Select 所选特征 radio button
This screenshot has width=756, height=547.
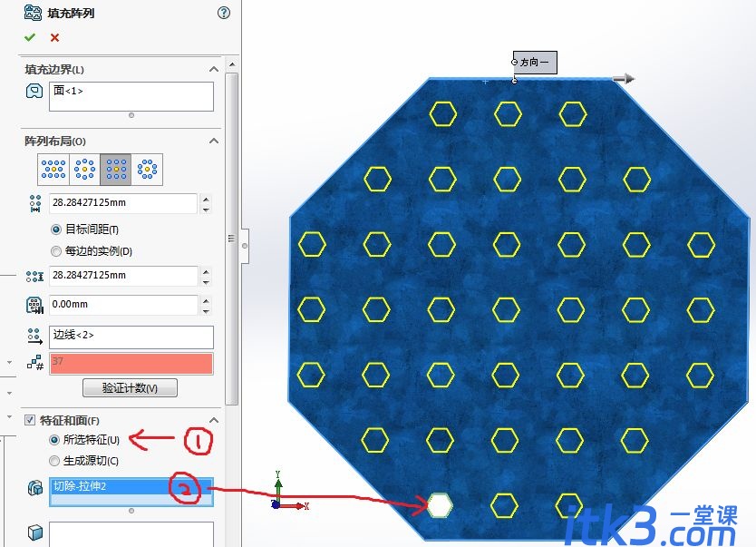pyautogui.click(x=54, y=440)
